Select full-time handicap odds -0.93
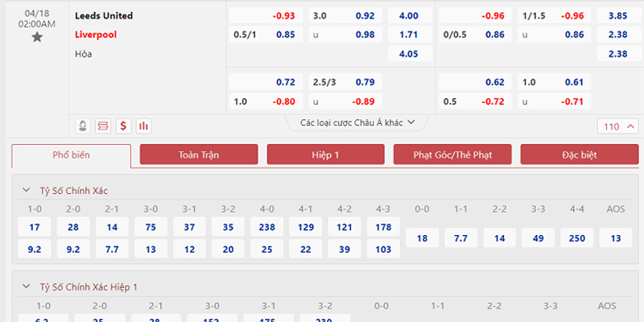 pos(266,15)
